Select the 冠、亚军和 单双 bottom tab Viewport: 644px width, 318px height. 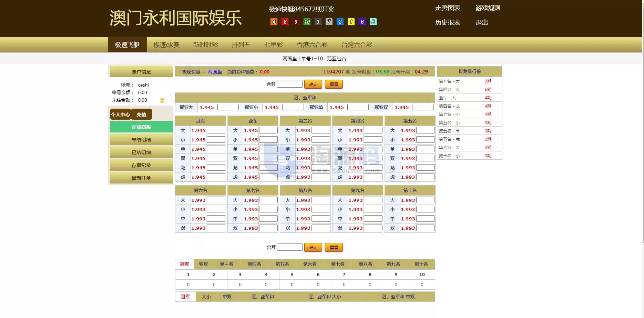click(x=398, y=297)
